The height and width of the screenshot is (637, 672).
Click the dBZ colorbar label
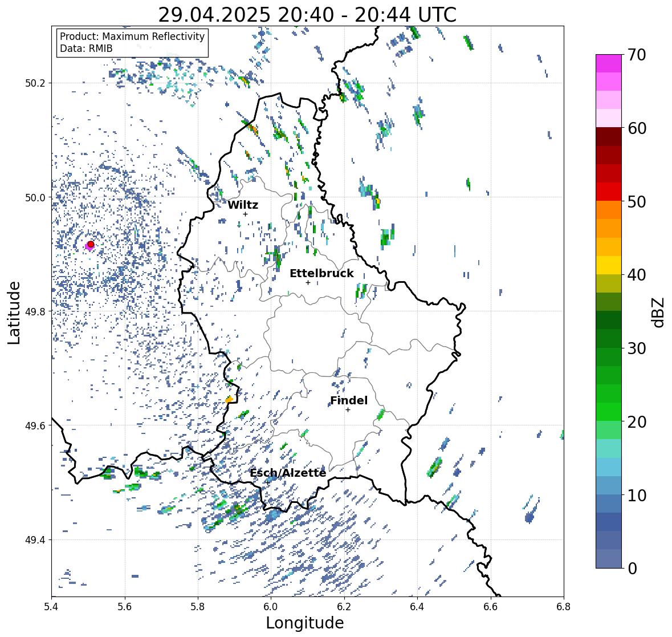(x=659, y=313)
